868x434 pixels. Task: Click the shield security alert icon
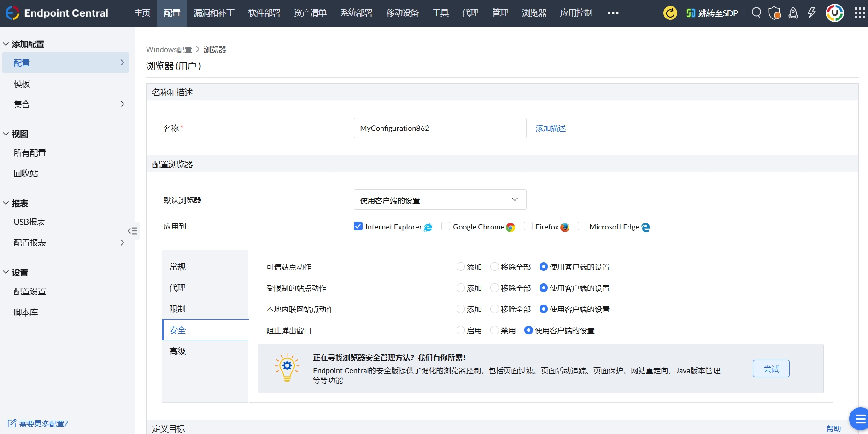click(x=774, y=13)
